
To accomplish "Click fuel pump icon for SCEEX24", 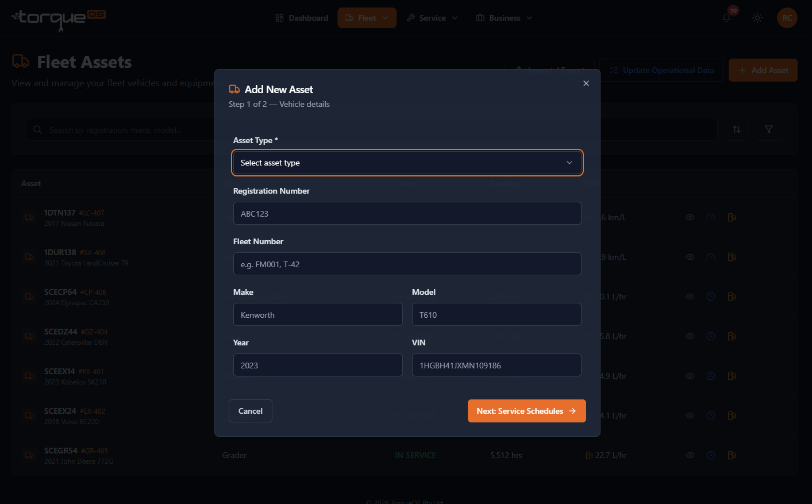I will (x=732, y=415).
